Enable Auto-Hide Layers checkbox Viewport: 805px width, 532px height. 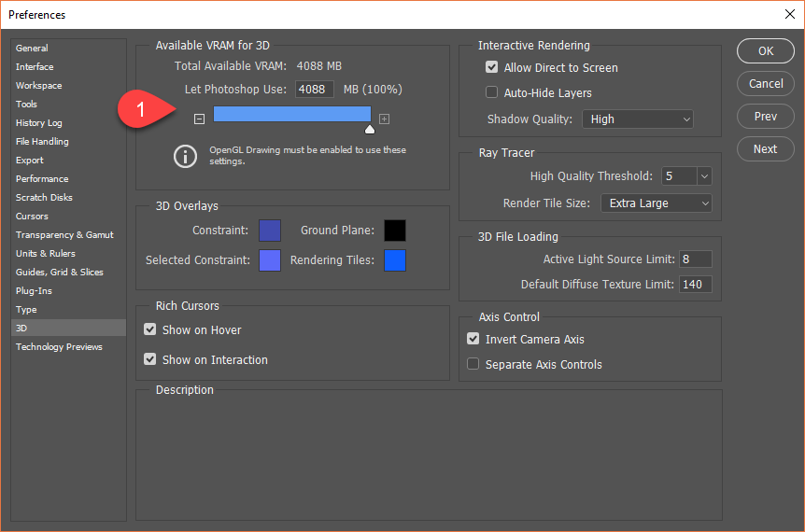point(492,92)
